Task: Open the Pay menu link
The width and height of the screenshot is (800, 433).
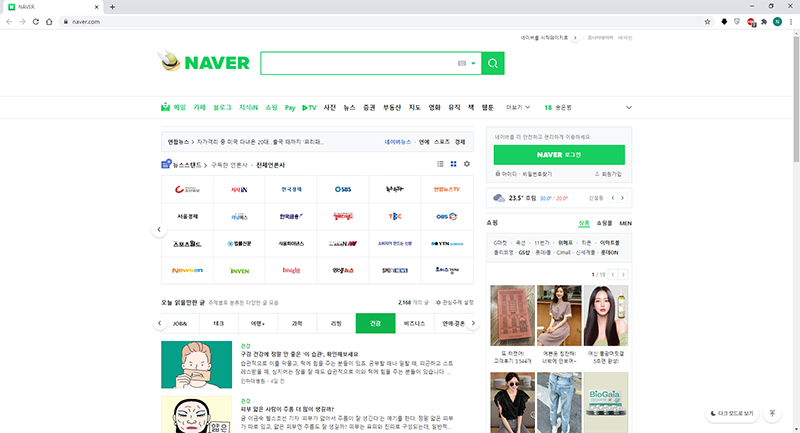Action: [x=290, y=108]
